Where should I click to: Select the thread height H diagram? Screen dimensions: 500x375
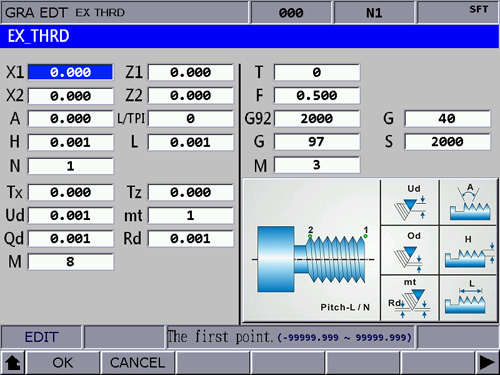coord(468,251)
